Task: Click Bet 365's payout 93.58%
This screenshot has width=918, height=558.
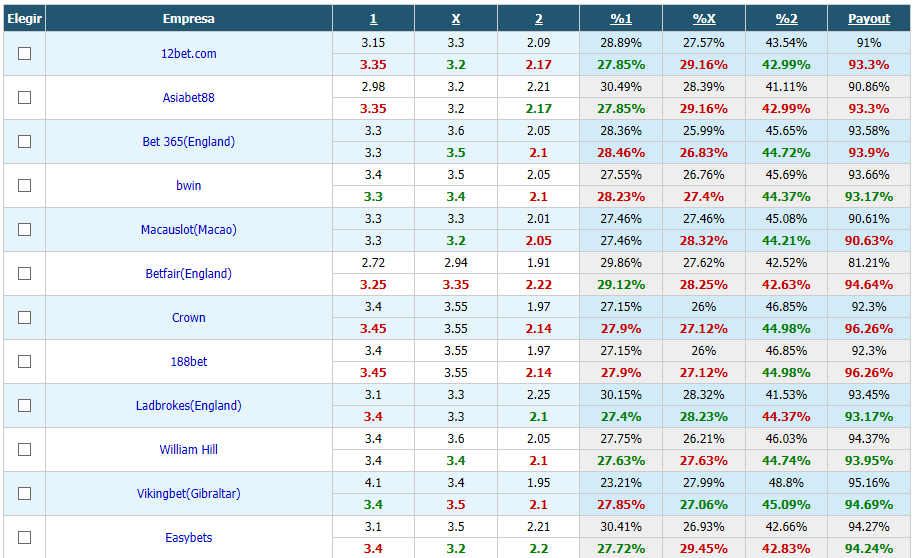Action: click(869, 131)
